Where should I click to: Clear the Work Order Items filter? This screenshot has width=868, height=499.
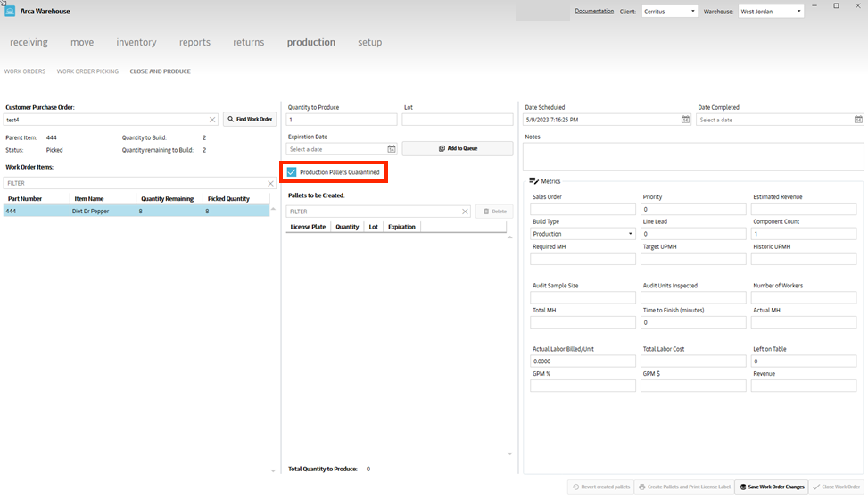270,183
